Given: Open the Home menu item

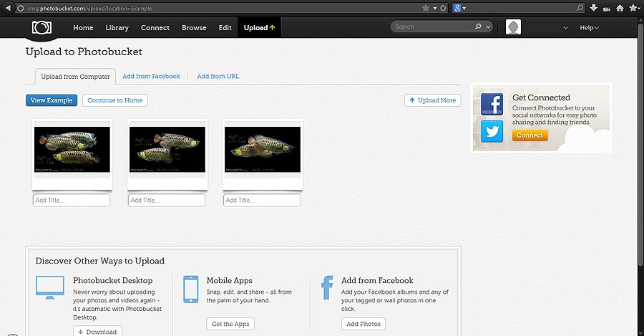Looking at the screenshot, I should [x=83, y=27].
